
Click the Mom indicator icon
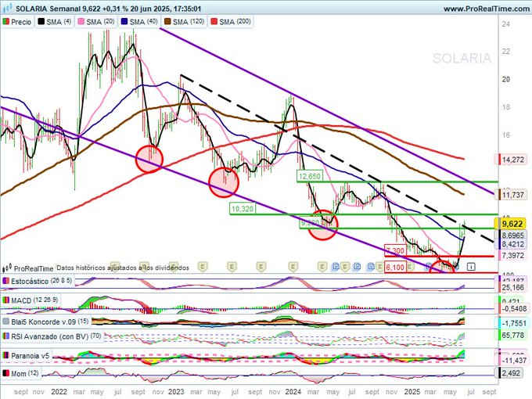tap(5, 373)
